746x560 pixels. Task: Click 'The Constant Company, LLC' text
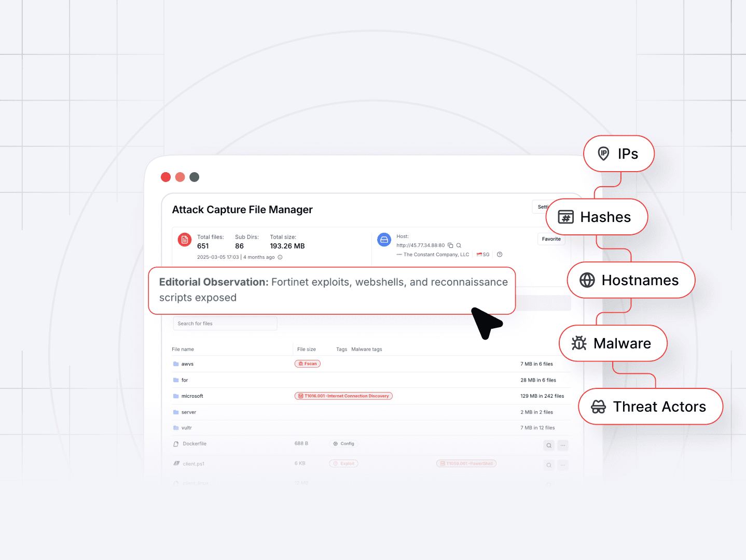coord(436,255)
